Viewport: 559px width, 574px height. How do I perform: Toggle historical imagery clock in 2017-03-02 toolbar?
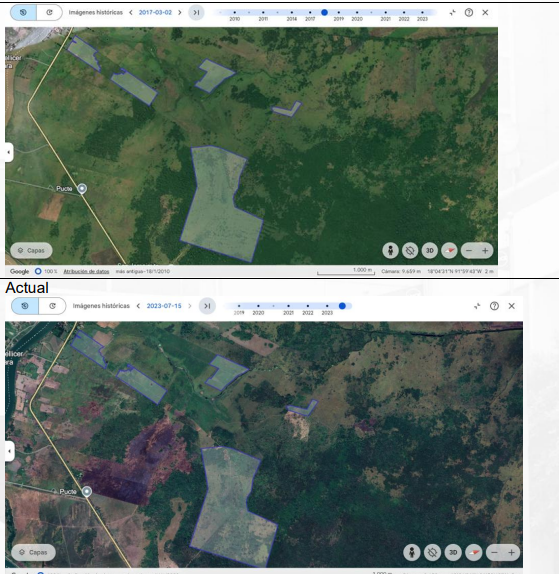pos(23,12)
